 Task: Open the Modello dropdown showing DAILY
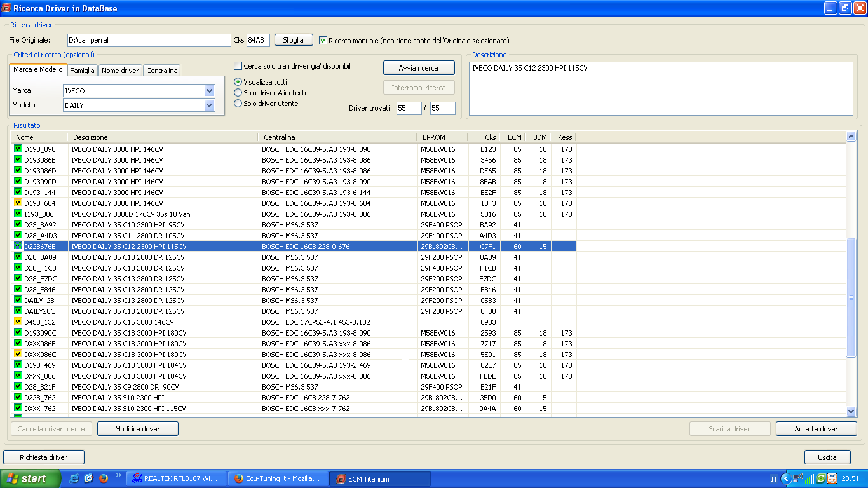[210, 105]
